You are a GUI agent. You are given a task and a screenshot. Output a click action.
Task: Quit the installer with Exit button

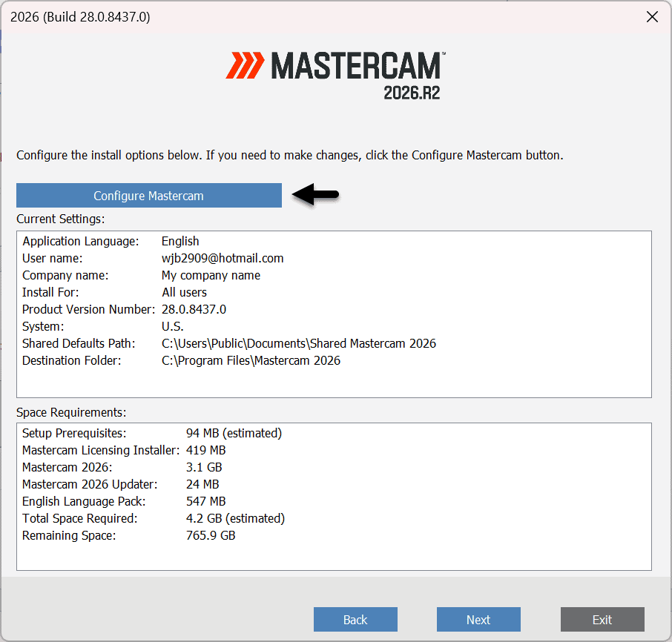tap(602, 619)
